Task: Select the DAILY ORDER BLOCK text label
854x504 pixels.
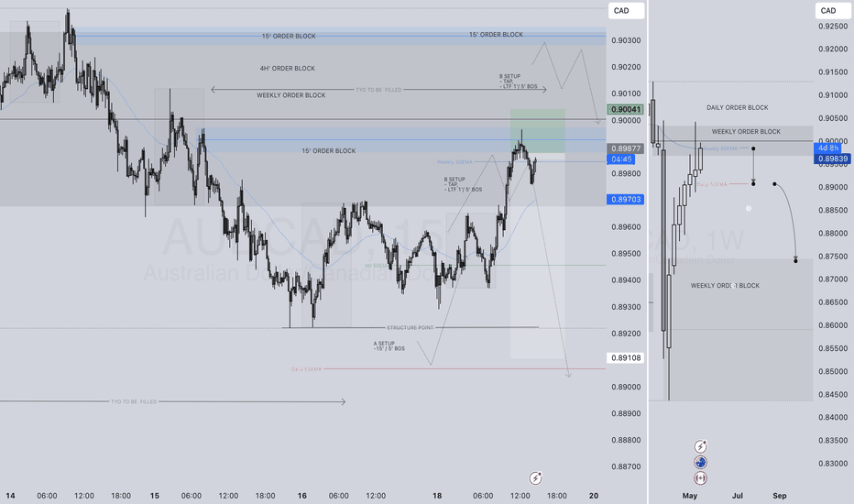Action: tap(738, 108)
